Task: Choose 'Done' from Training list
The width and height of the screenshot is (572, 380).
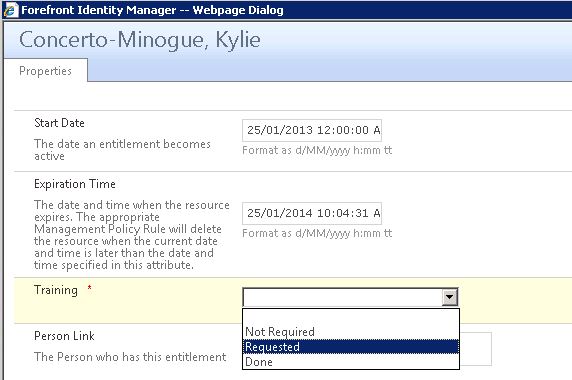Action: (351, 362)
